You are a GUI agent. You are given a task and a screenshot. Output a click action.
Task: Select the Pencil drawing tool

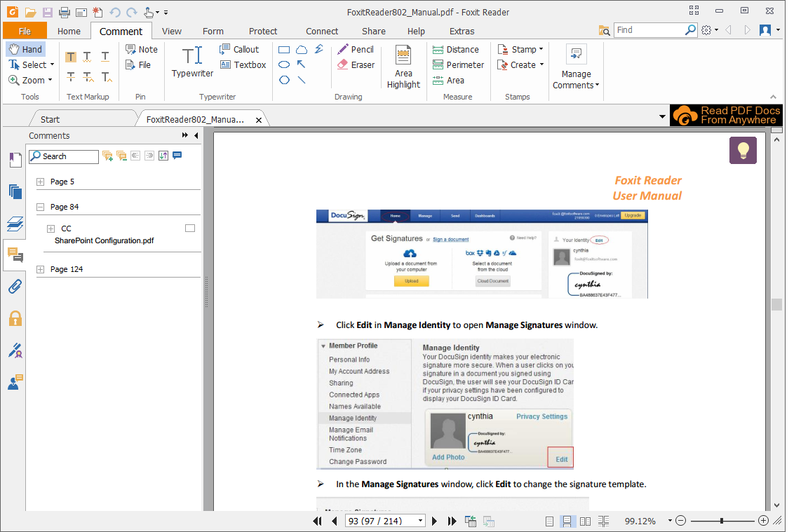(355, 49)
